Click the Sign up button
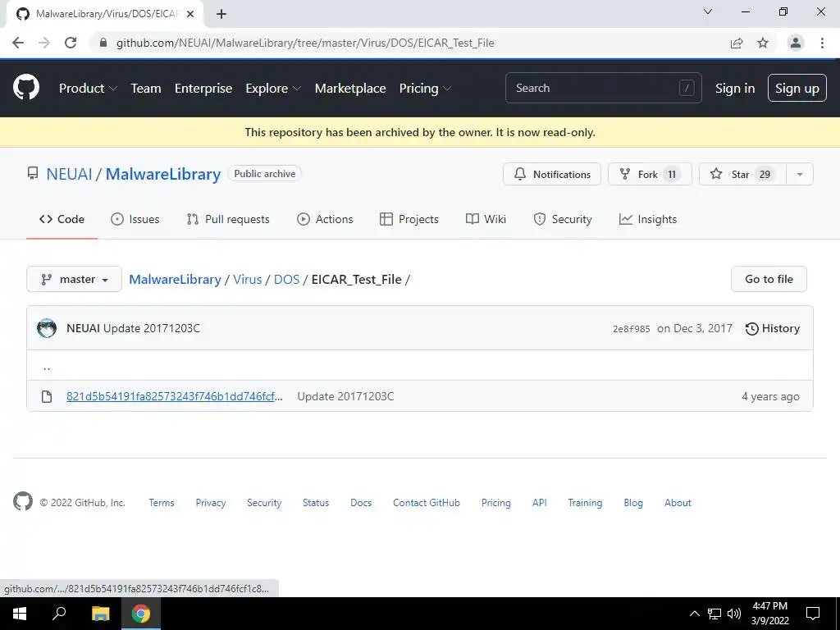This screenshot has height=630, width=840. tap(797, 88)
